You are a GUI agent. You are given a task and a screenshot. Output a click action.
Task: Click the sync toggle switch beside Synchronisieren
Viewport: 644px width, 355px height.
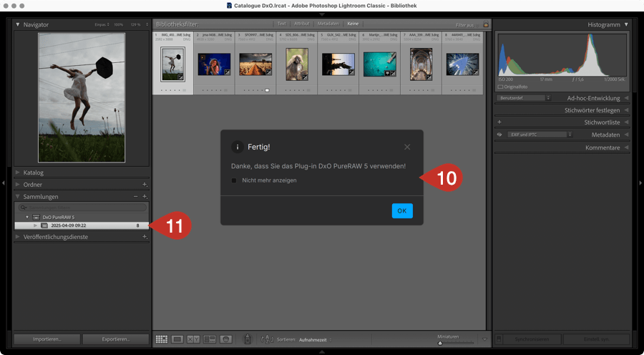pos(499,339)
